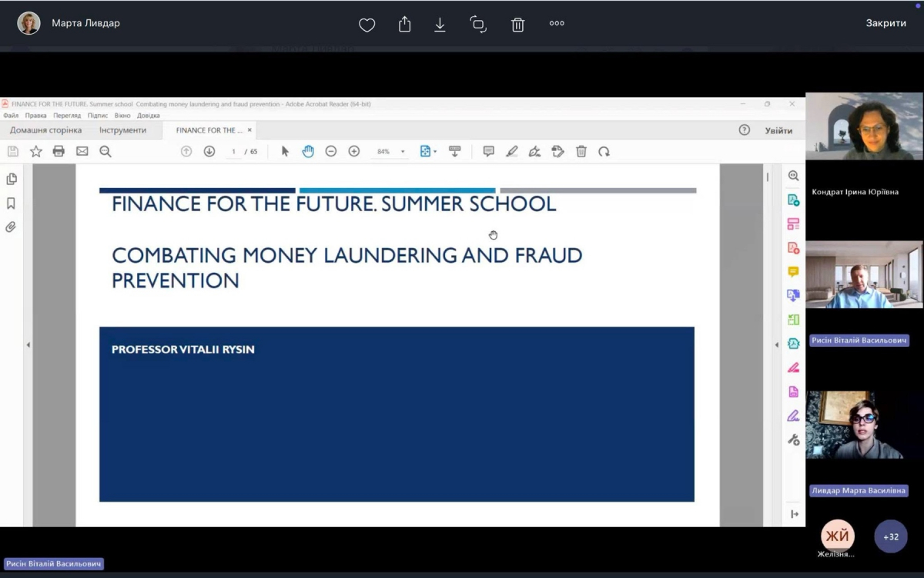Click the Закрити button
Image resolution: width=924 pixels, height=578 pixels.
pyautogui.click(x=885, y=23)
